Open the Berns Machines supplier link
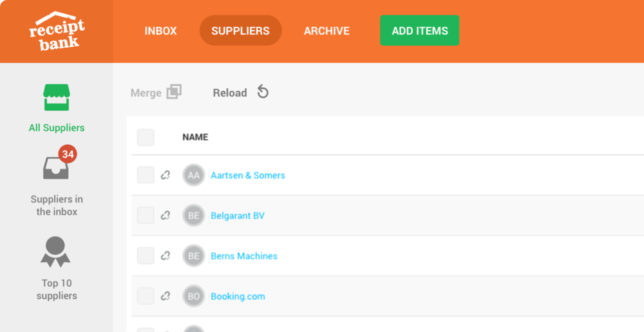644x332 pixels. 244,256
